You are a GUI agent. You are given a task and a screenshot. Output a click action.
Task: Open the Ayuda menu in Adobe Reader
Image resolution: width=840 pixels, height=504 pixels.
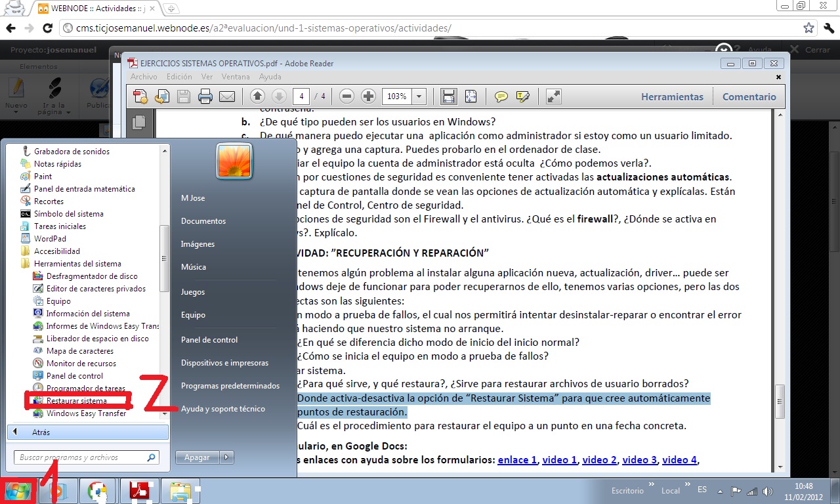tap(270, 77)
